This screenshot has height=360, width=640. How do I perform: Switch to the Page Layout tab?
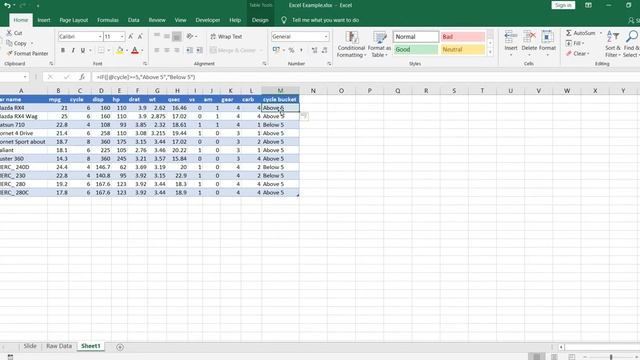73,20
